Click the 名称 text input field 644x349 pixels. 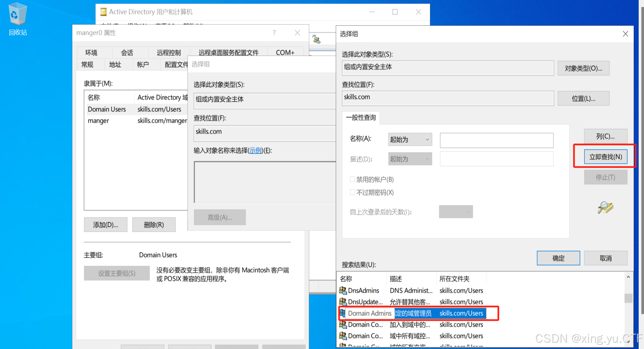tap(496, 140)
